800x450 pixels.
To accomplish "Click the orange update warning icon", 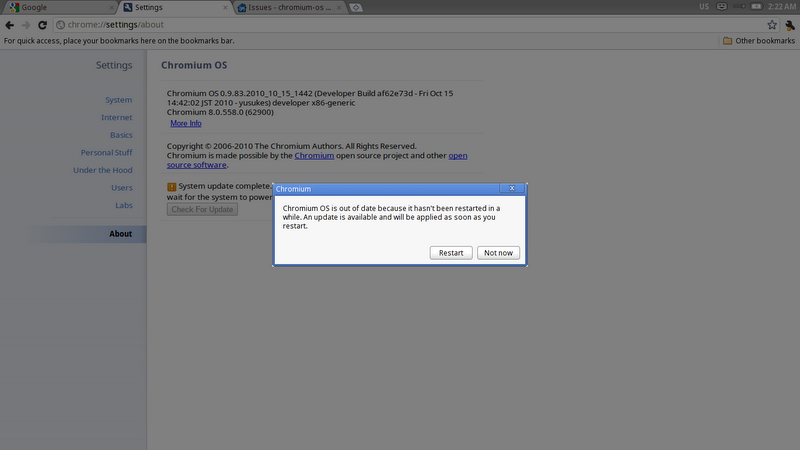I will point(171,187).
